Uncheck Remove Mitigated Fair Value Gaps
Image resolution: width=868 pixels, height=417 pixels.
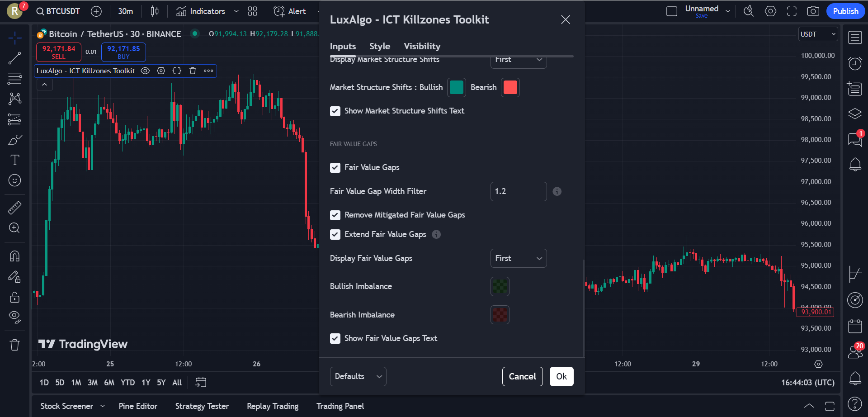point(335,215)
